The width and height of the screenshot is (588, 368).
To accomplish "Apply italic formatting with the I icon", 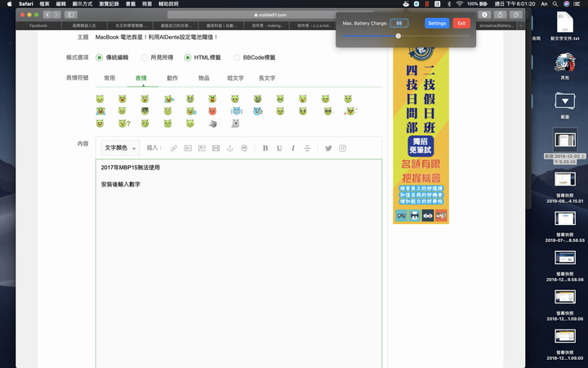I will [293, 148].
